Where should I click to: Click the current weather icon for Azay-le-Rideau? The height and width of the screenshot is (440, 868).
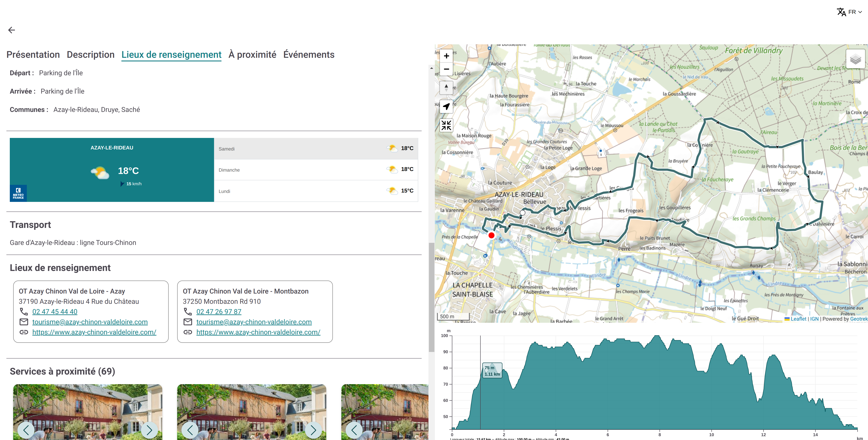[x=100, y=172]
